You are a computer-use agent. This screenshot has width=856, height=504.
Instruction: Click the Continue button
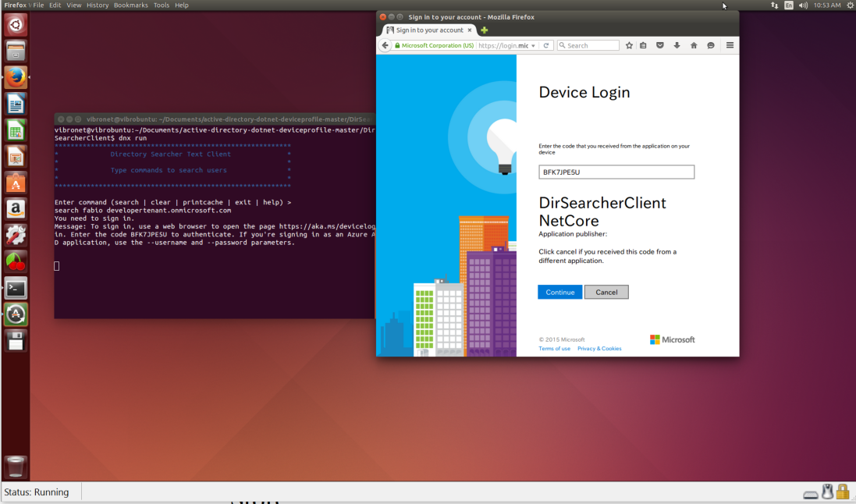[559, 292]
